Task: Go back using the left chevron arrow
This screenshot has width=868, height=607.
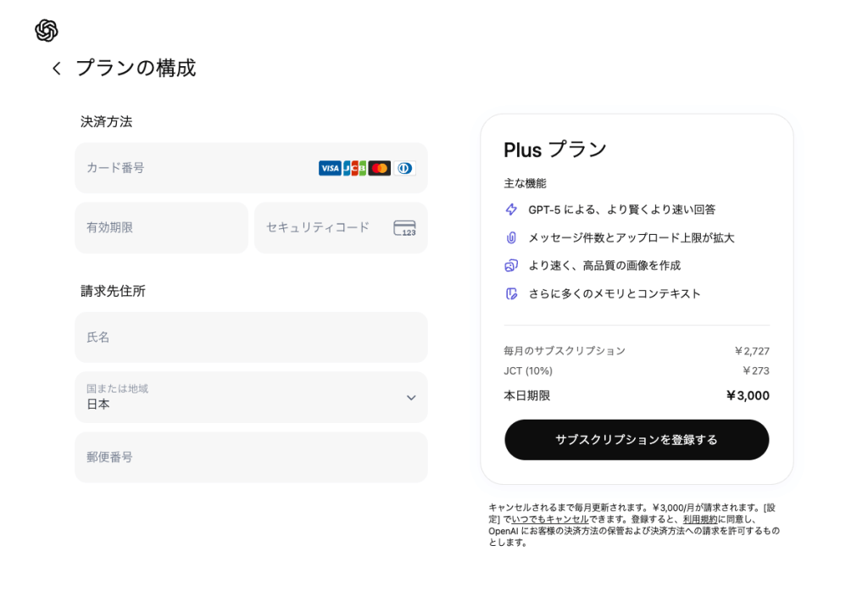Action: [56, 69]
